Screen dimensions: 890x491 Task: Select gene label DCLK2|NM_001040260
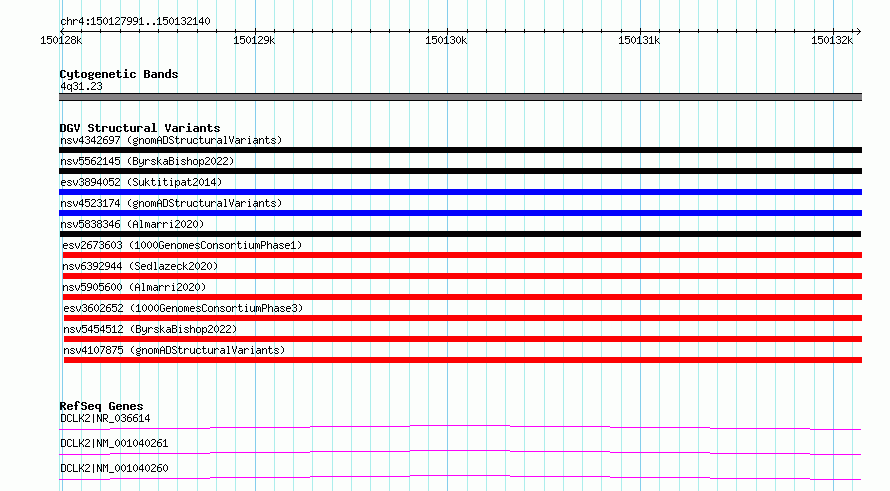(114, 468)
